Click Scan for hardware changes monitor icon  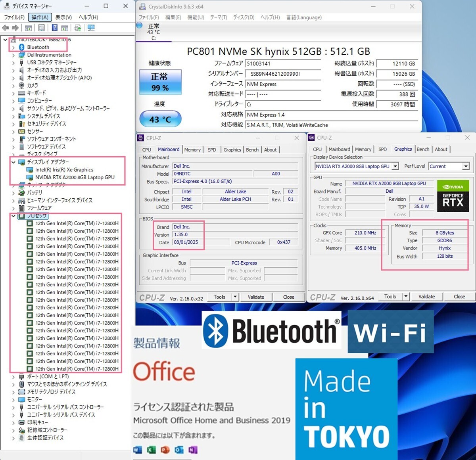[91, 28]
